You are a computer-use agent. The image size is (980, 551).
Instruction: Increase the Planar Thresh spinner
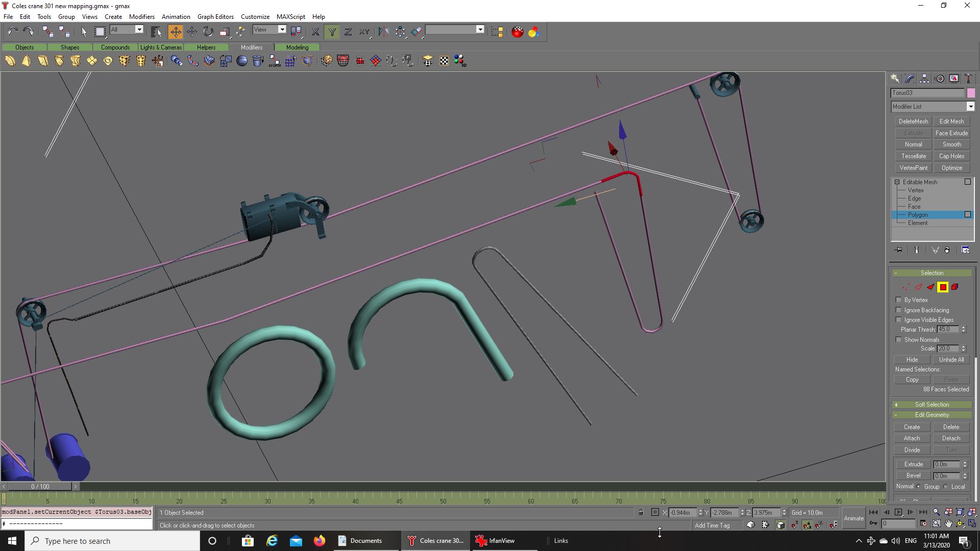(x=964, y=328)
